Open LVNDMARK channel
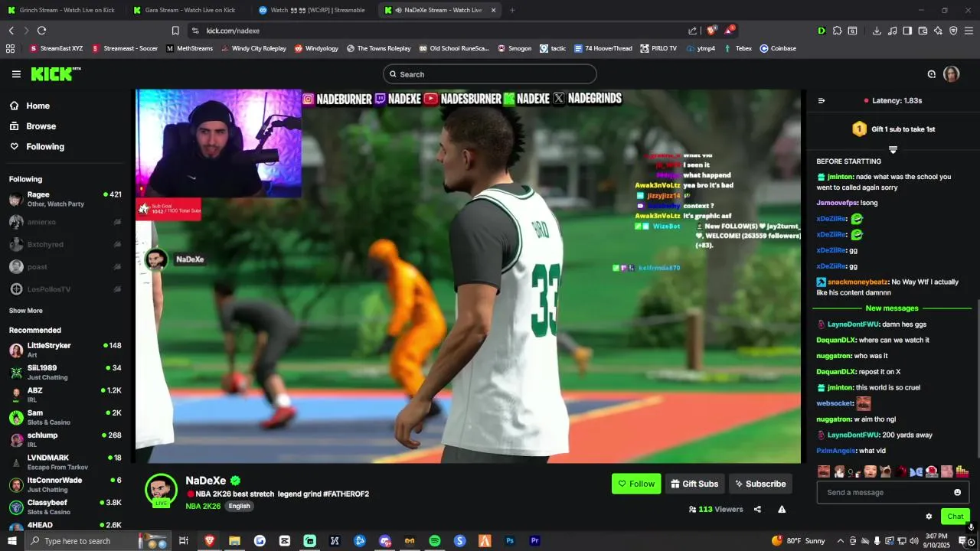 point(65,462)
